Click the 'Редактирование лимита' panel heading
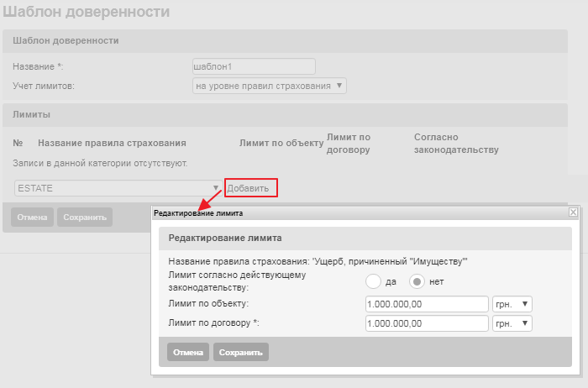Image resolution: width=588 pixels, height=388 pixels. click(225, 238)
